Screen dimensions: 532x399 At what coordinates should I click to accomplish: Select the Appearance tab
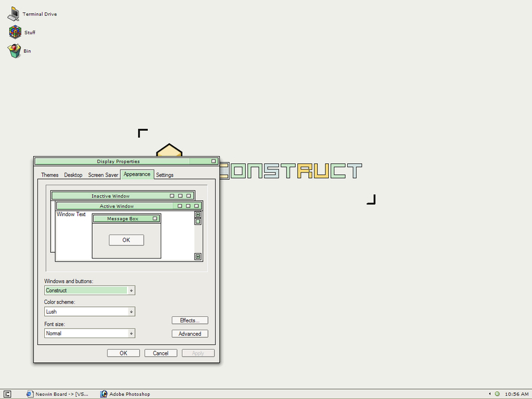[137, 174]
